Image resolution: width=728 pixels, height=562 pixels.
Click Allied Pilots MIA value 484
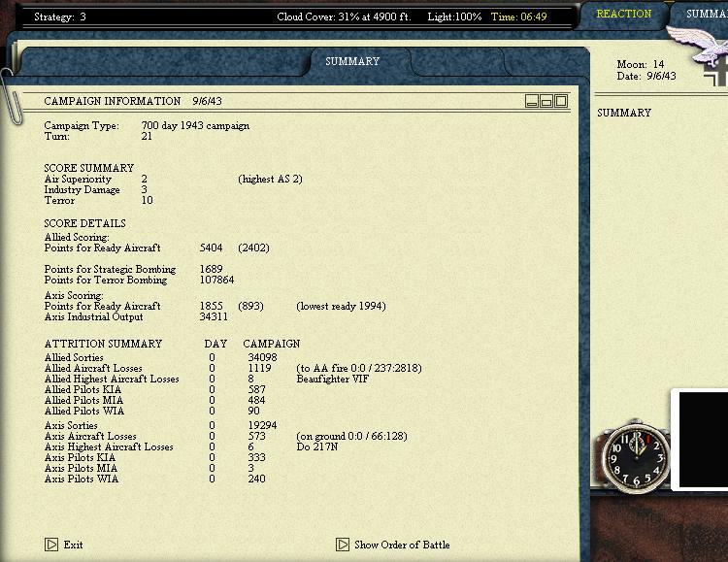coord(256,400)
